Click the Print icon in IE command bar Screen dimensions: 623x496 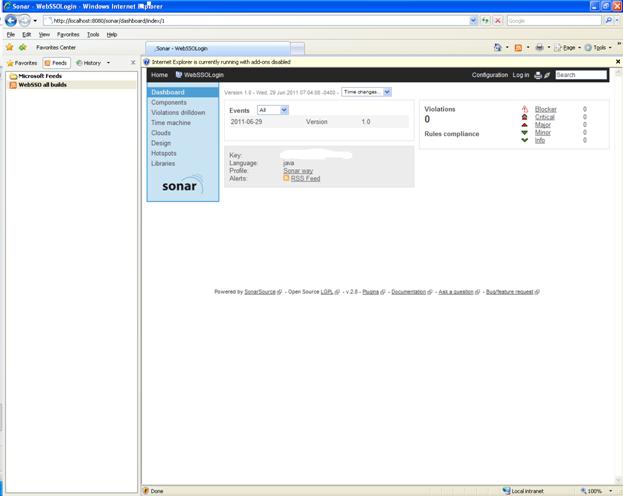click(539, 47)
